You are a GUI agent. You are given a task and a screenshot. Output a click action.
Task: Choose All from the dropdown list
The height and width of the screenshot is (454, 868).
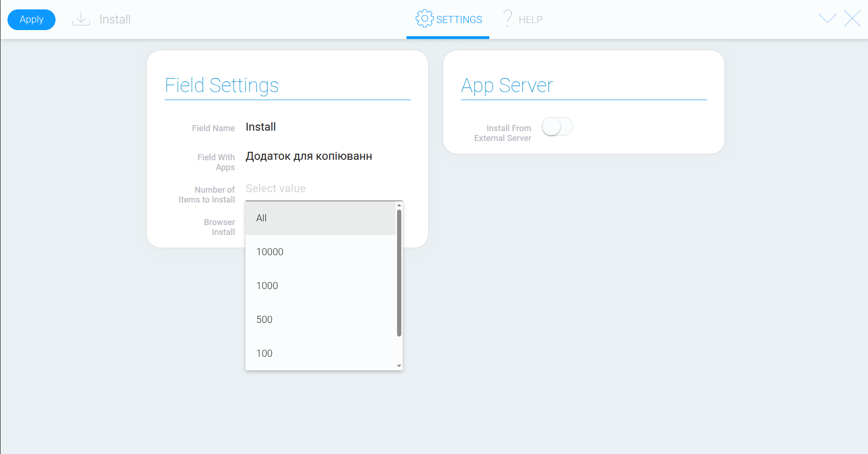tap(320, 218)
